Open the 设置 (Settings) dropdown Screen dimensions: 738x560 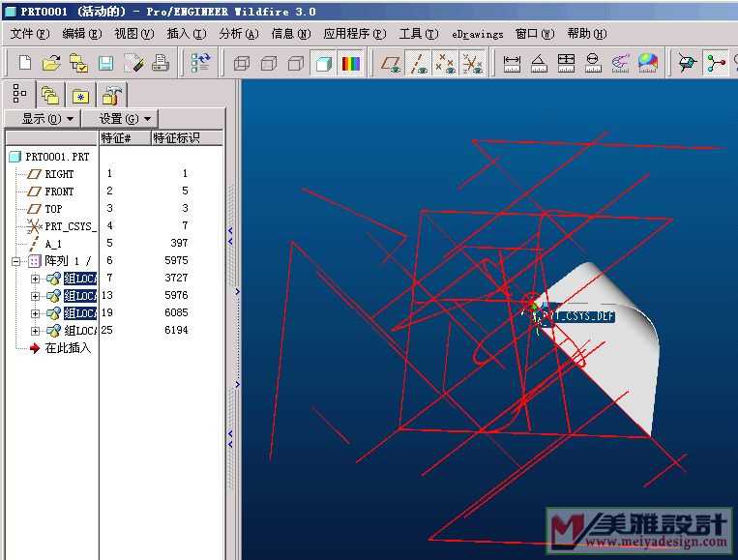tap(121, 119)
